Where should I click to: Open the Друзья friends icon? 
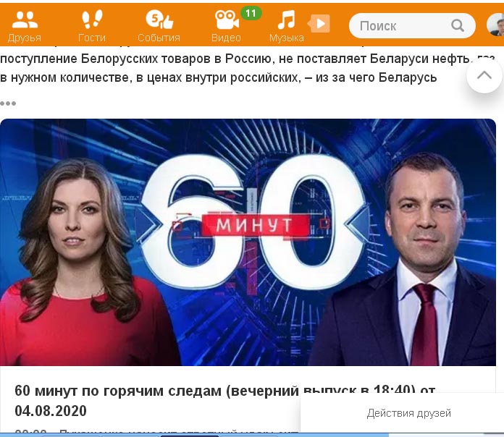25,20
